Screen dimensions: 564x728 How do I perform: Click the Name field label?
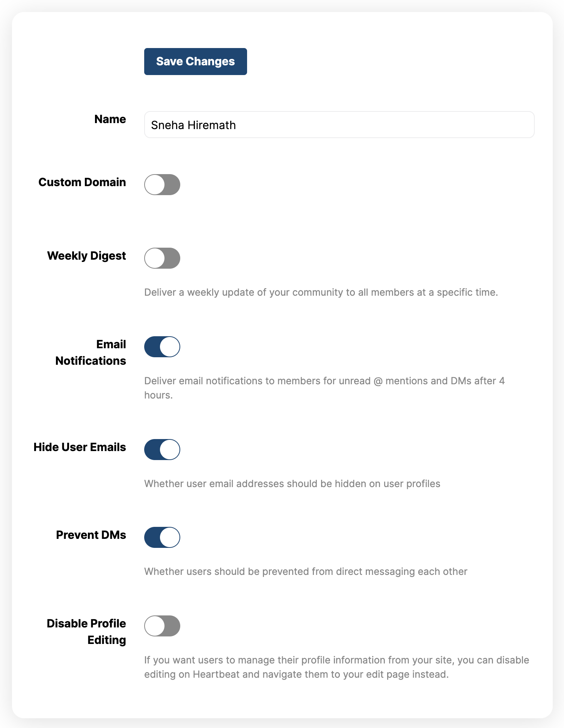(x=110, y=119)
